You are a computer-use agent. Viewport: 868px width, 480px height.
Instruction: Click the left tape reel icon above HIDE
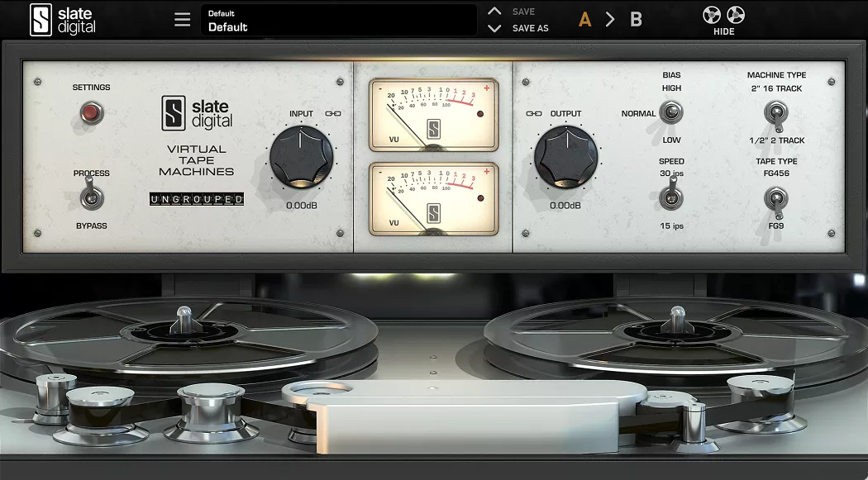[x=709, y=14]
